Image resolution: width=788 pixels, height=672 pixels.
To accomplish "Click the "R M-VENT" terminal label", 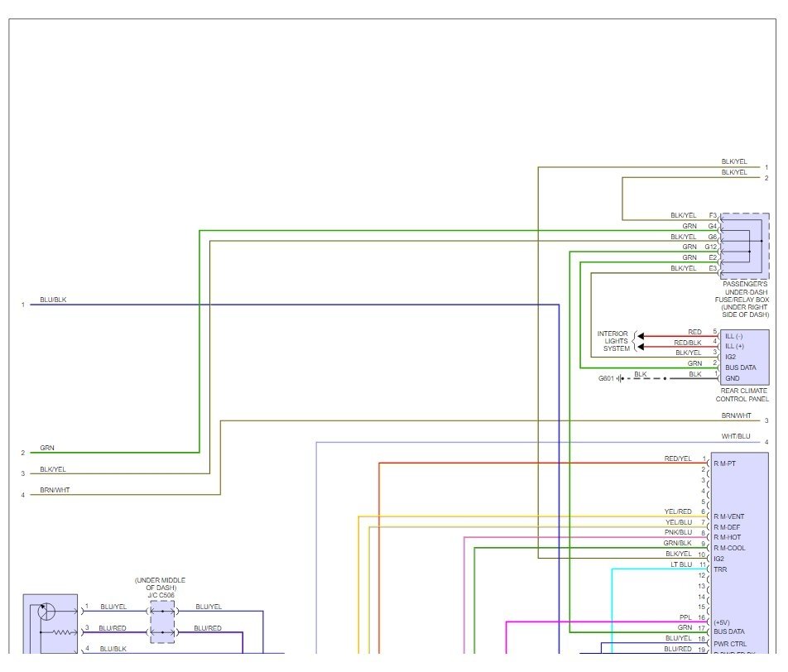I will tap(728, 516).
